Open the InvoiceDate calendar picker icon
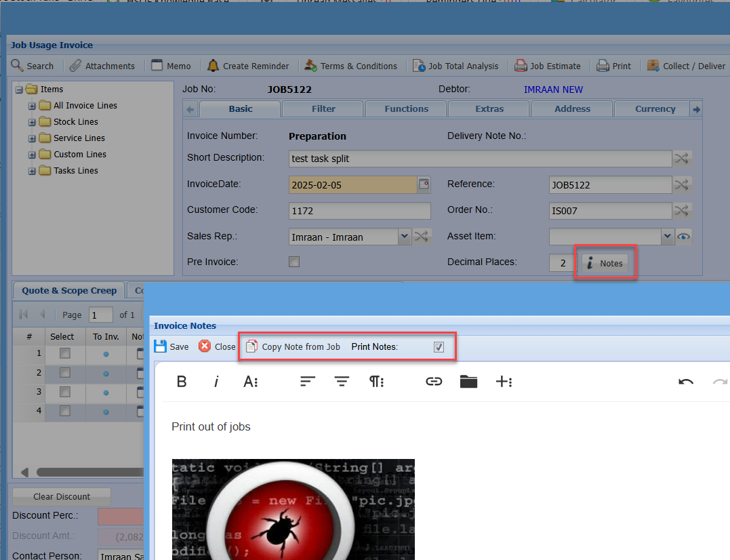Viewport: 730px width, 560px height. coord(424,184)
